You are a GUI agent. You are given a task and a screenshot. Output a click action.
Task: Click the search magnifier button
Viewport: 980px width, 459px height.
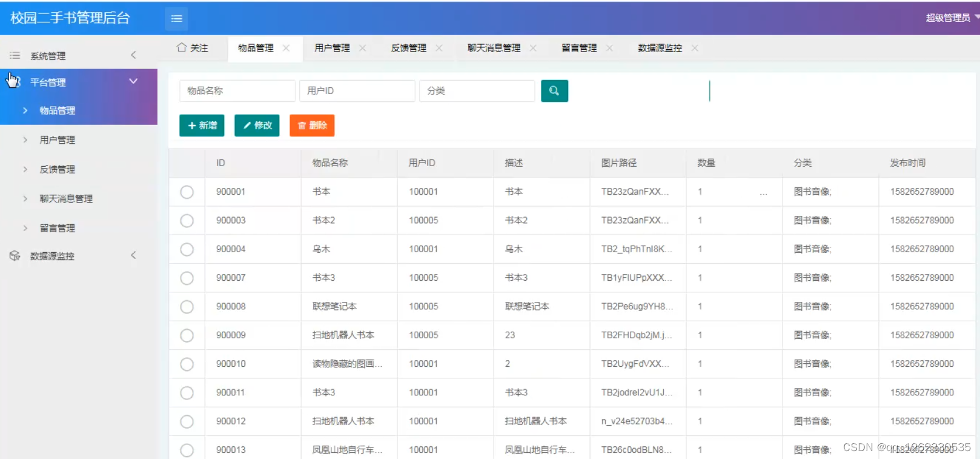(554, 91)
